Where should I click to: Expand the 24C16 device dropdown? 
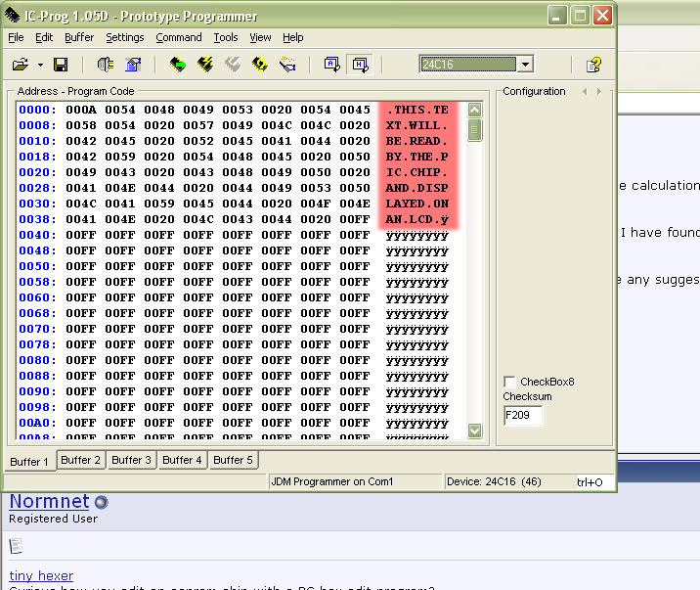(x=525, y=65)
